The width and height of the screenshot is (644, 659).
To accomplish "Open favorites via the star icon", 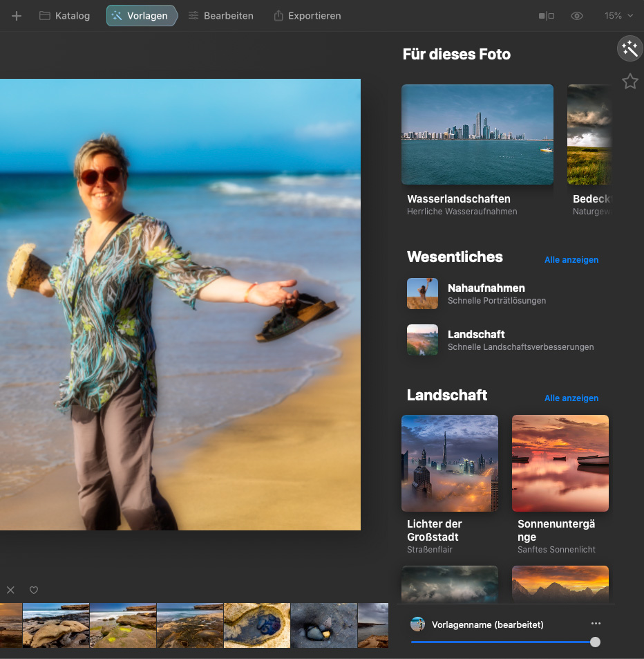I will (629, 82).
